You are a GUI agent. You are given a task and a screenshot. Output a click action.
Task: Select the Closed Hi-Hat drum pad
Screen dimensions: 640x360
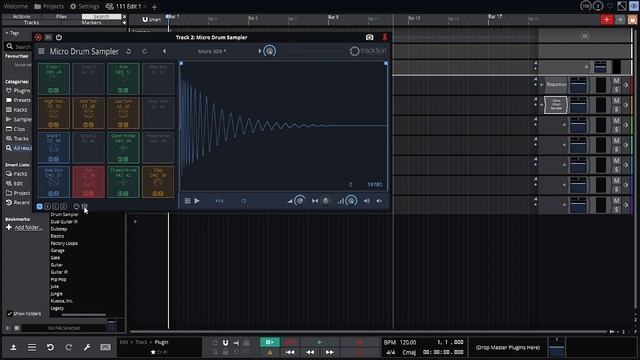click(x=123, y=182)
